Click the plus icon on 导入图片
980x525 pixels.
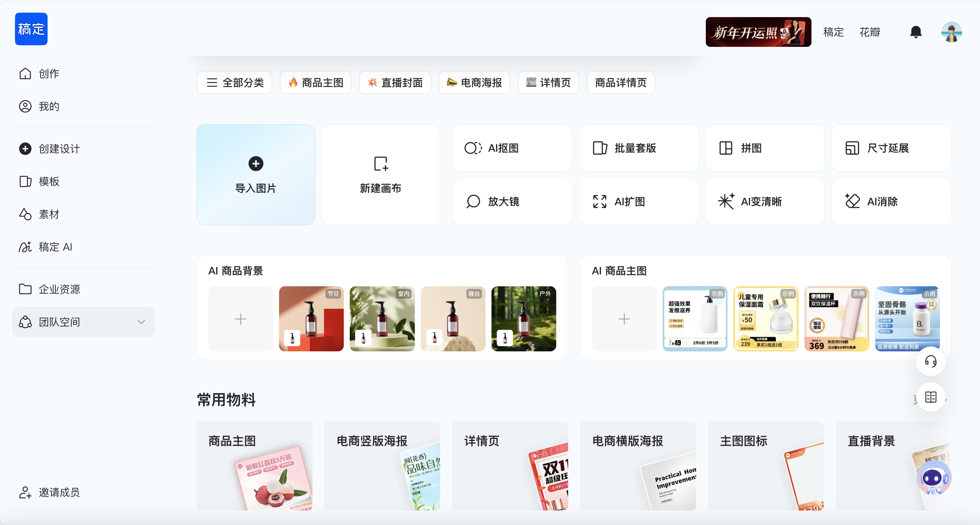coord(256,164)
